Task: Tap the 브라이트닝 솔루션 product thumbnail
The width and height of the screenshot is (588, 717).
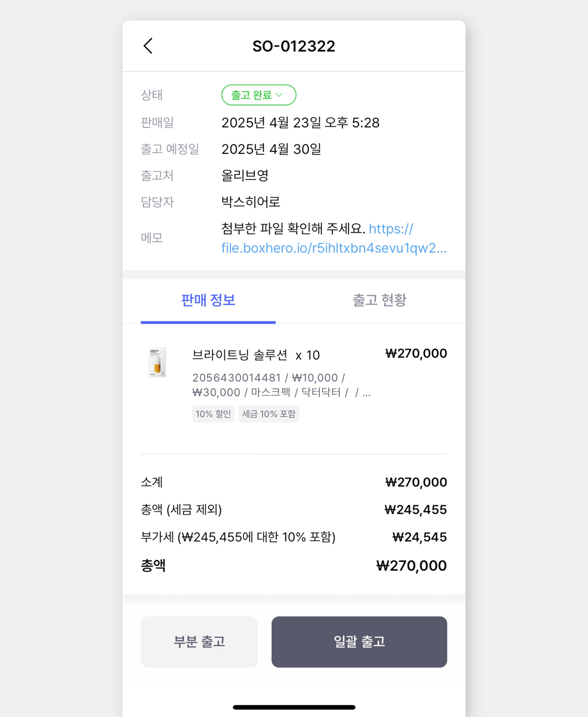Action: tap(157, 362)
